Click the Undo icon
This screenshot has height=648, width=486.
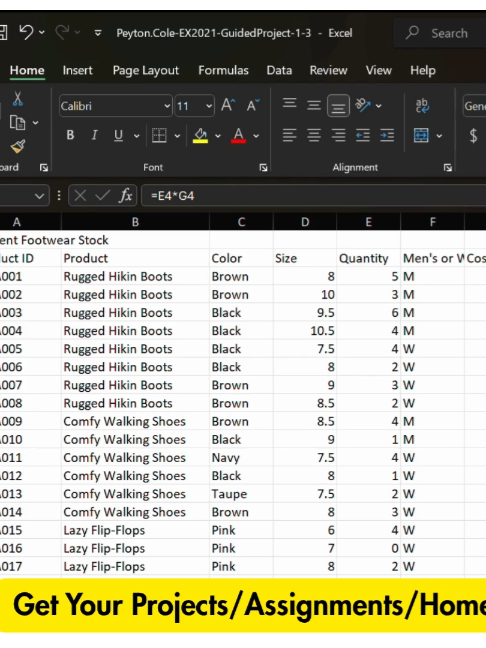click(26, 33)
